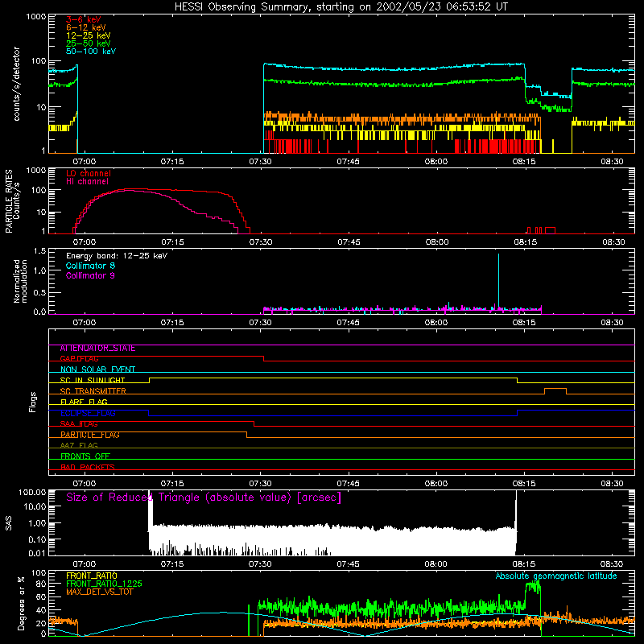
Task: Click the FRONTS_OFF flag label
Action: (85, 456)
